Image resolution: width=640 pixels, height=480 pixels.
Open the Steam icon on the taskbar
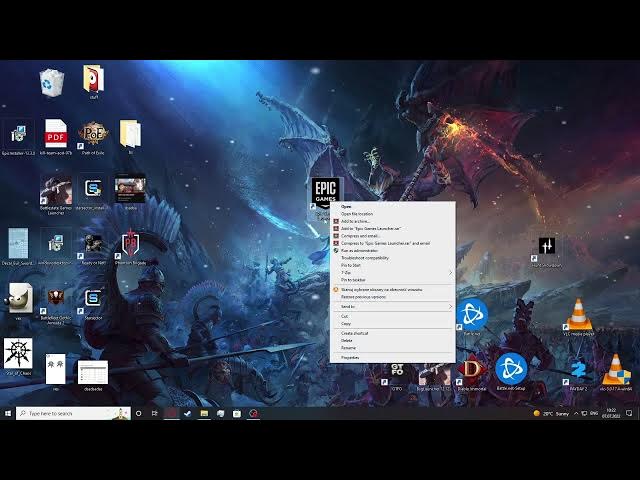tap(187, 413)
